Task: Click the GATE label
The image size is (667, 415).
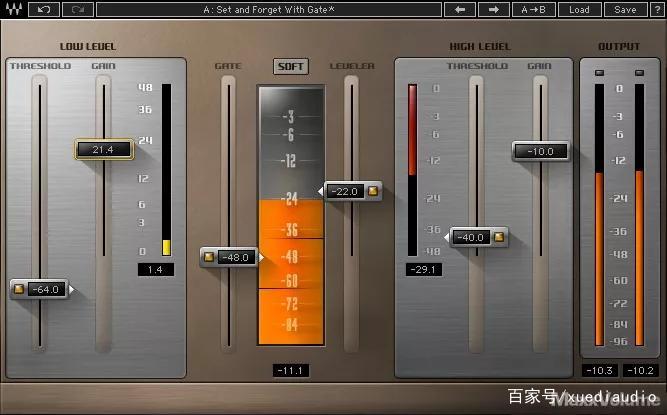Action: coord(228,66)
